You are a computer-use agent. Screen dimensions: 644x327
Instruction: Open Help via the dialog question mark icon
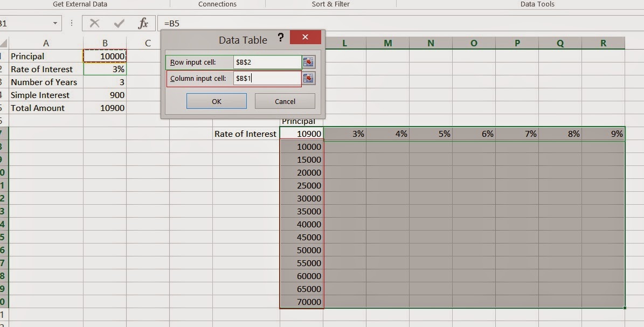280,37
